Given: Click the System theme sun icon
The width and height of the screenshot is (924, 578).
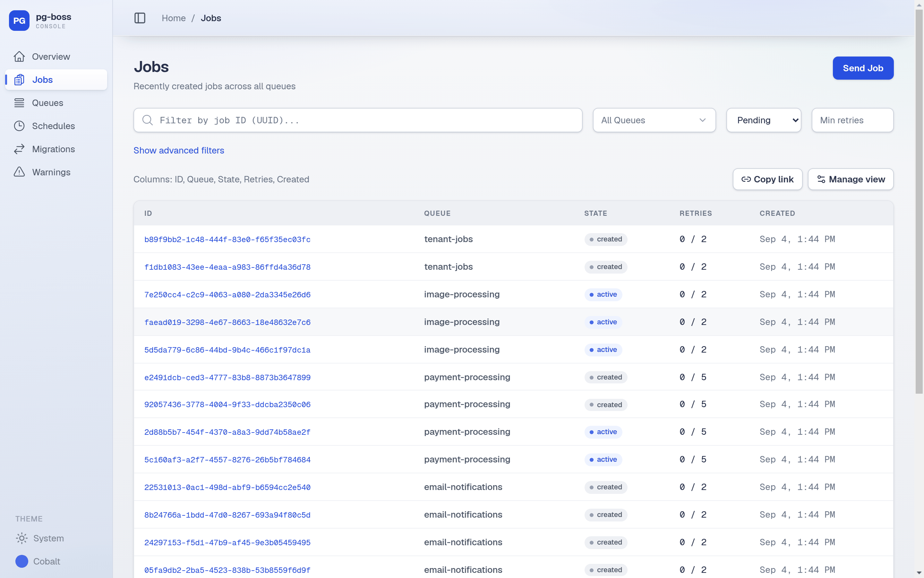Looking at the screenshot, I should [x=22, y=538].
